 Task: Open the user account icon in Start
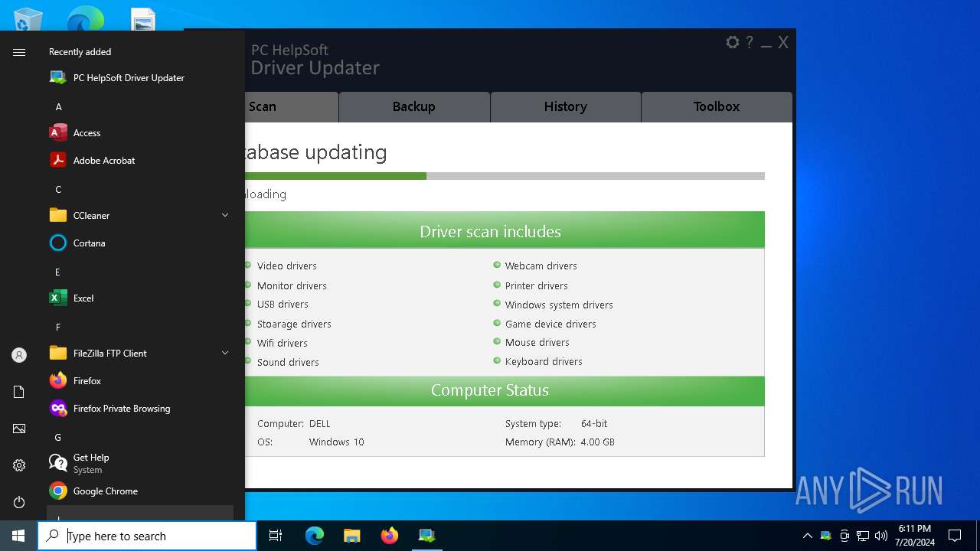pos(19,355)
